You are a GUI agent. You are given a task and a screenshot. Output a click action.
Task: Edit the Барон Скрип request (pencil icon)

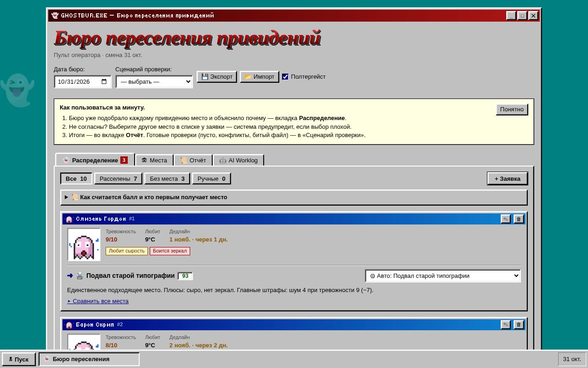[506, 325]
